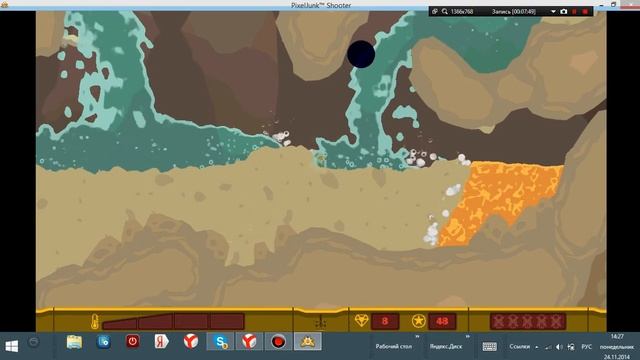Click the diamond gem counter icon
640x360 pixels.
click(x=361, y=321)
